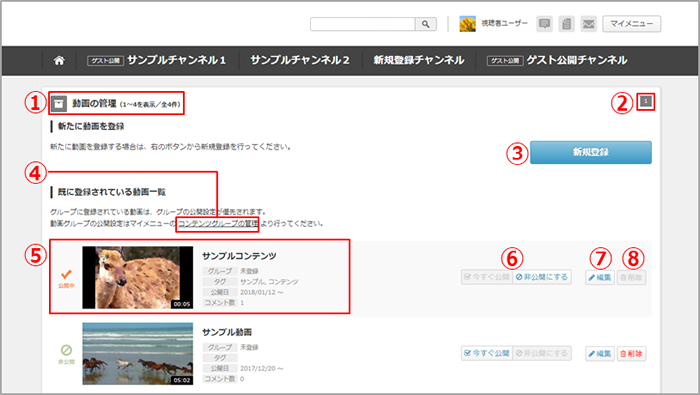Screen dimensions: 700x395
Task: Click 編集 for サンプル動画
Action: [x=600, y=353]
